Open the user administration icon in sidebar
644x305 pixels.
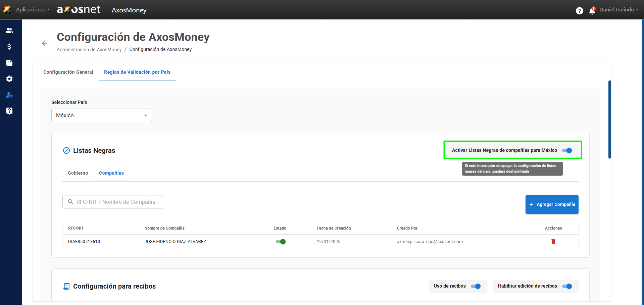point(9,95)
